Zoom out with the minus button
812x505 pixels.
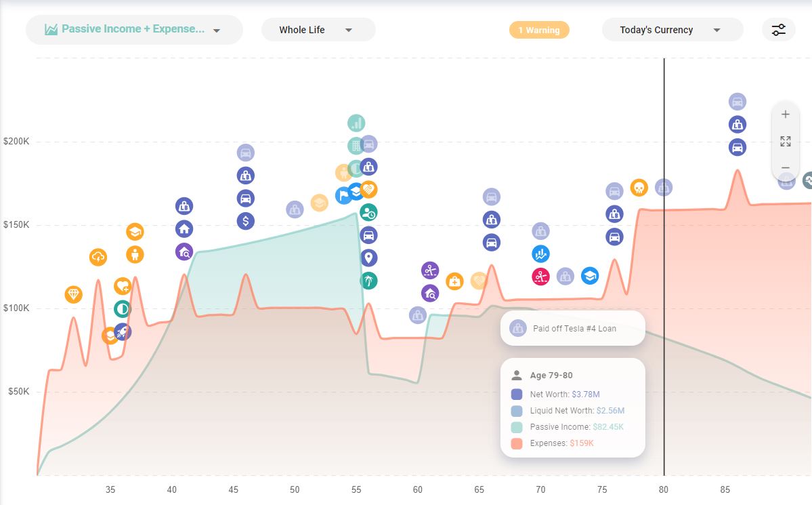[x=786, y=168]
